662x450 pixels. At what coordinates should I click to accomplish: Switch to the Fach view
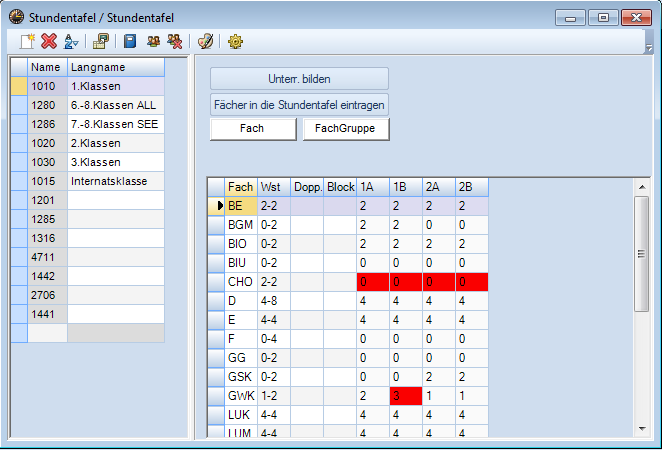[x=253, y=129]
